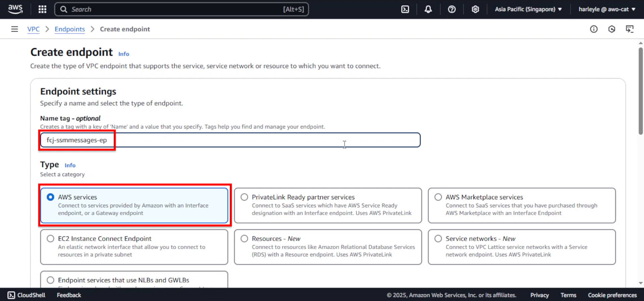Go to VPC breadcrumb link
Screen dimensions: 644x301
click(x=33, y=29)
